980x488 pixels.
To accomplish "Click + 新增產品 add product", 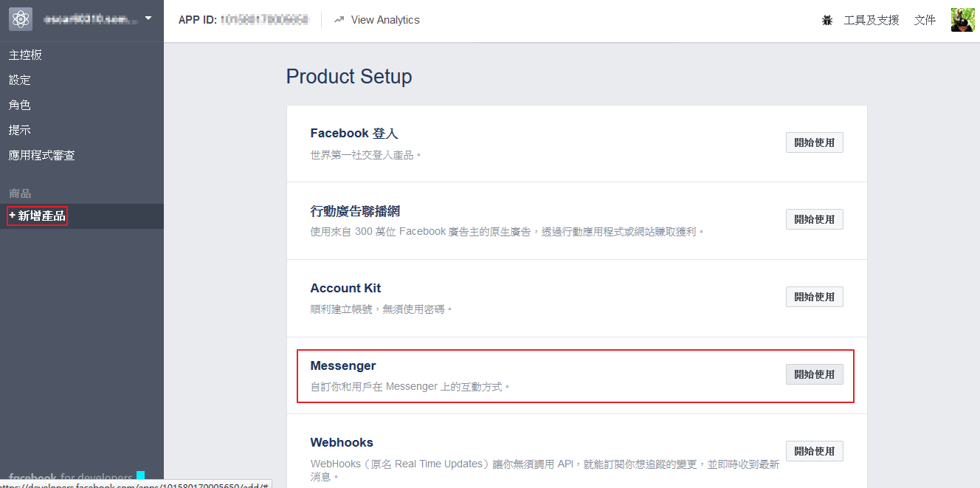I will click(38, 216).
